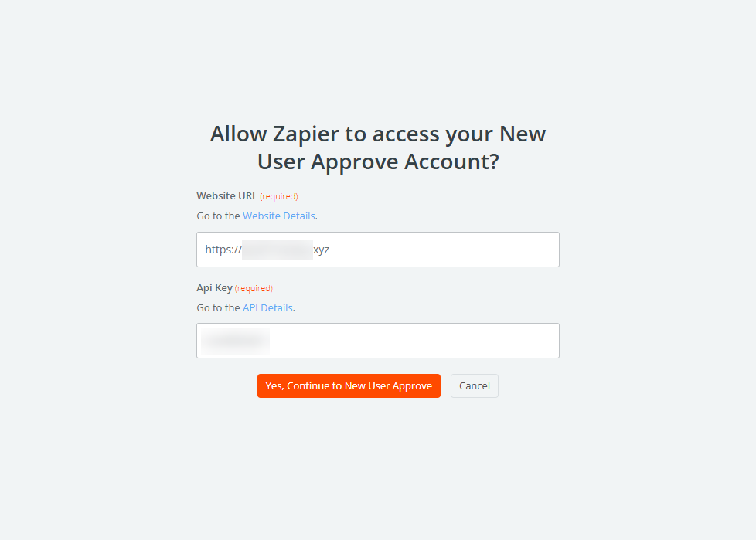Place cursor after xyz in the URL field
The image size is (756, 540).
[x=330, y=250]
